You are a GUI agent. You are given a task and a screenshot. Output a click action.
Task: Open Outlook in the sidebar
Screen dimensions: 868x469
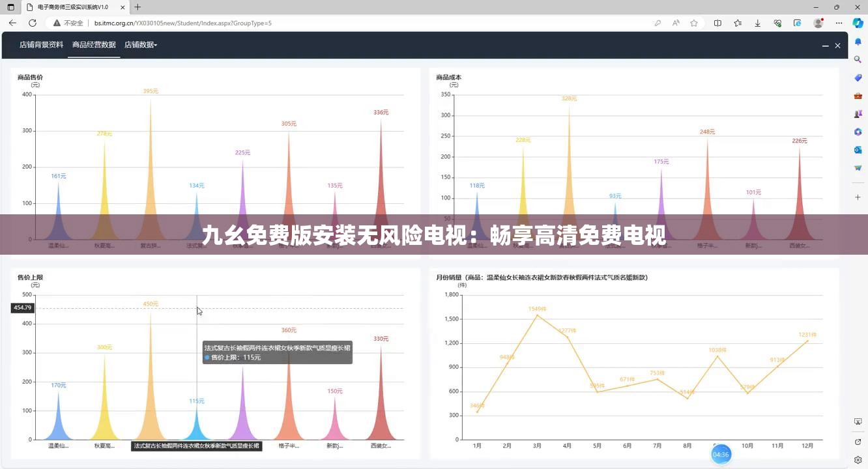[x=858, y=150]
